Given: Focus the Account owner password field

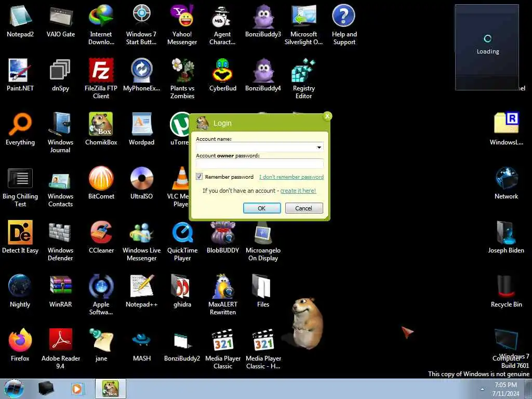Looking at the screenshot, I should pos(260,164).
